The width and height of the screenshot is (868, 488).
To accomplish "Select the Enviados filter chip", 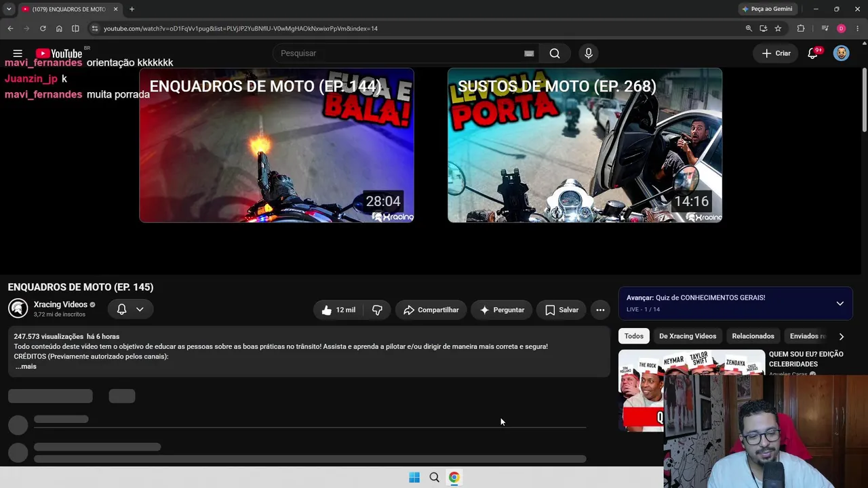I will (x=807, y=336).
